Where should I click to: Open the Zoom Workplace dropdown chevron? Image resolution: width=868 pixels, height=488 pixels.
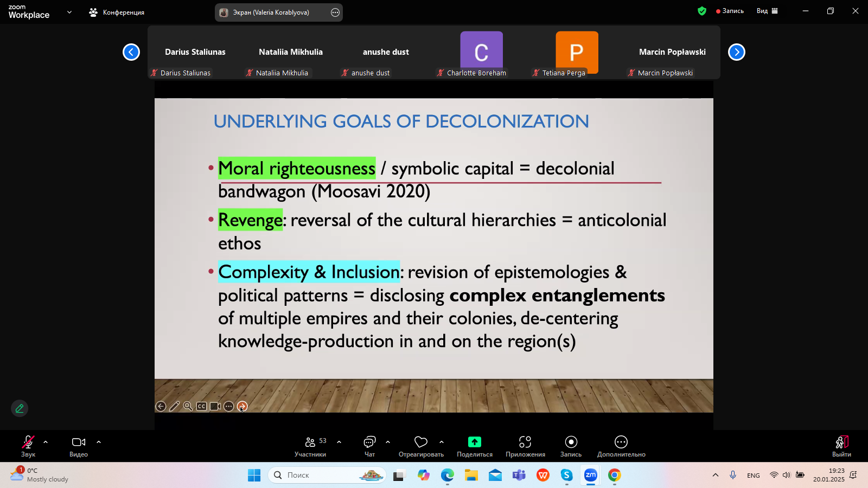pyautogui.click(x=69, y=12)
